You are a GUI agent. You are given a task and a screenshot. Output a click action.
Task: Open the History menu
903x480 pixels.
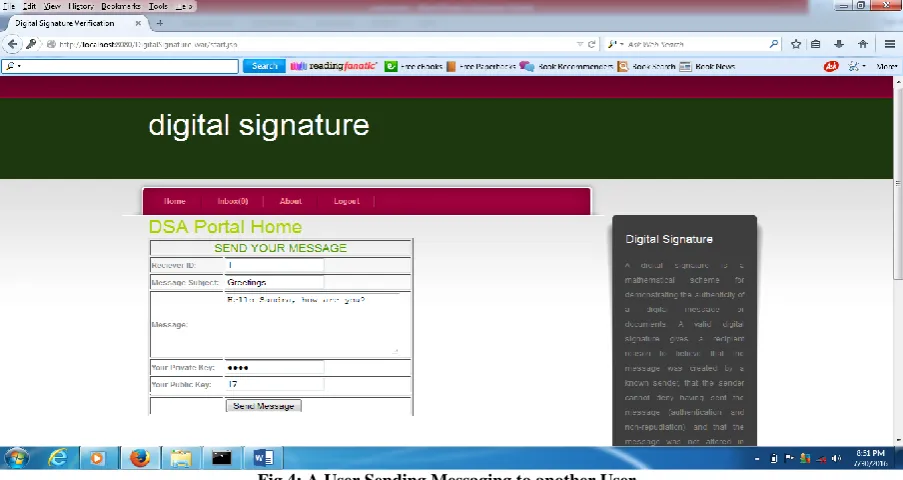pos(81,6)
